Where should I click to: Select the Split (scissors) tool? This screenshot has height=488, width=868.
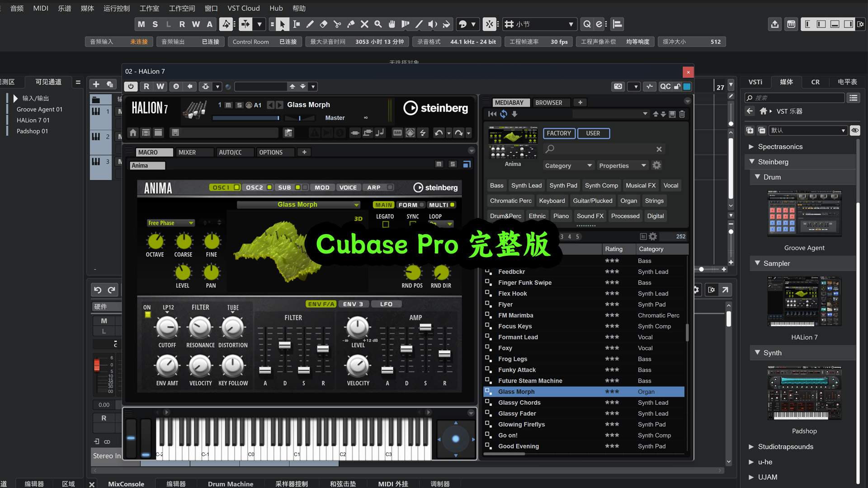click(x=337, y=24)
